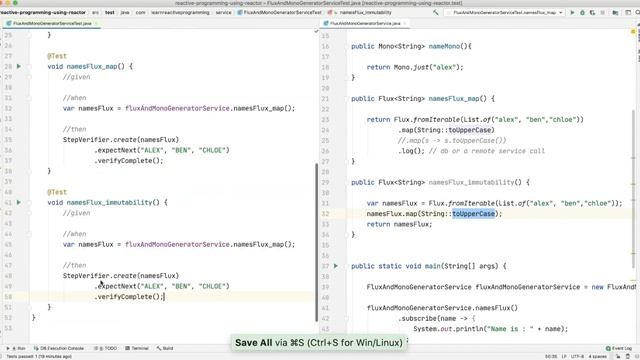This screenshot has width=640, height=360.
Task: Run with Coverage from toolbar
Action: coord(592,13)
